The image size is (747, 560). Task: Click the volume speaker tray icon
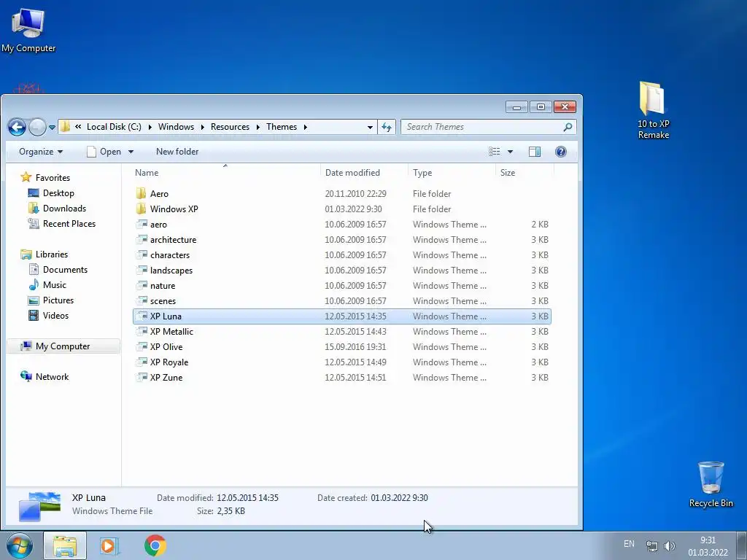[670, 546]
